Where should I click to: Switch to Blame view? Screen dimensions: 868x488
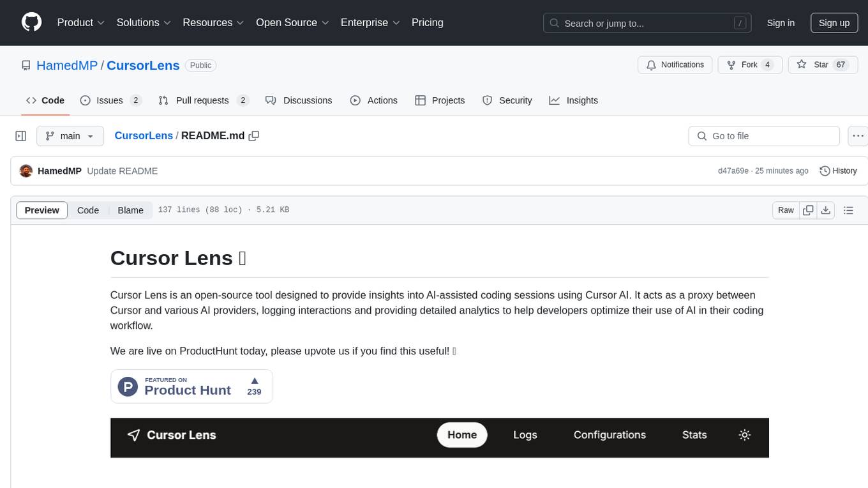130,210
